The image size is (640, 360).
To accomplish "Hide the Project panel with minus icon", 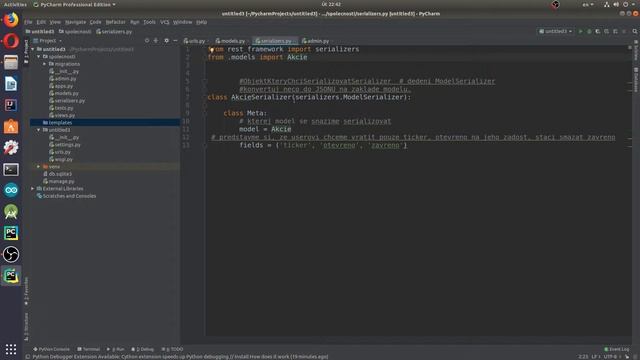I will (x=175, y=40).
